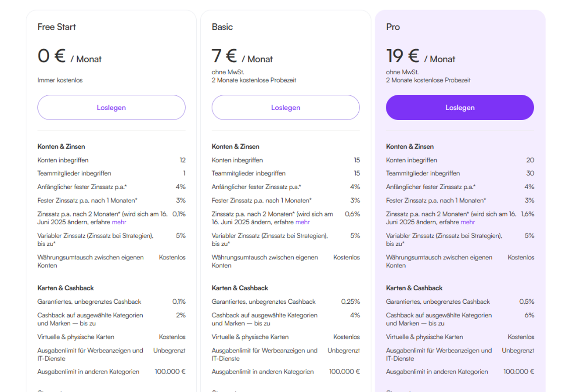The image size is (562, 392).
Task: Click 'Karten & Cashback' heading in Free Start plan
Action: pyautogui.click(x=65, y=288)
